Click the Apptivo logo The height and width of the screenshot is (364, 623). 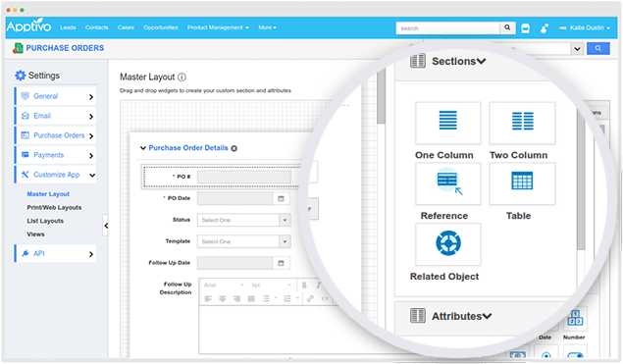point(28,26)
